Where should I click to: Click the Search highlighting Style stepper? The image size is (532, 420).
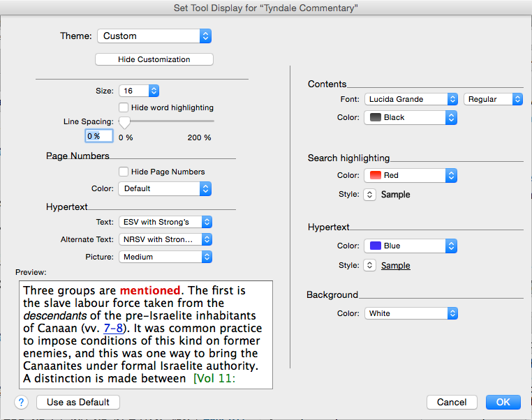[370, 195]
